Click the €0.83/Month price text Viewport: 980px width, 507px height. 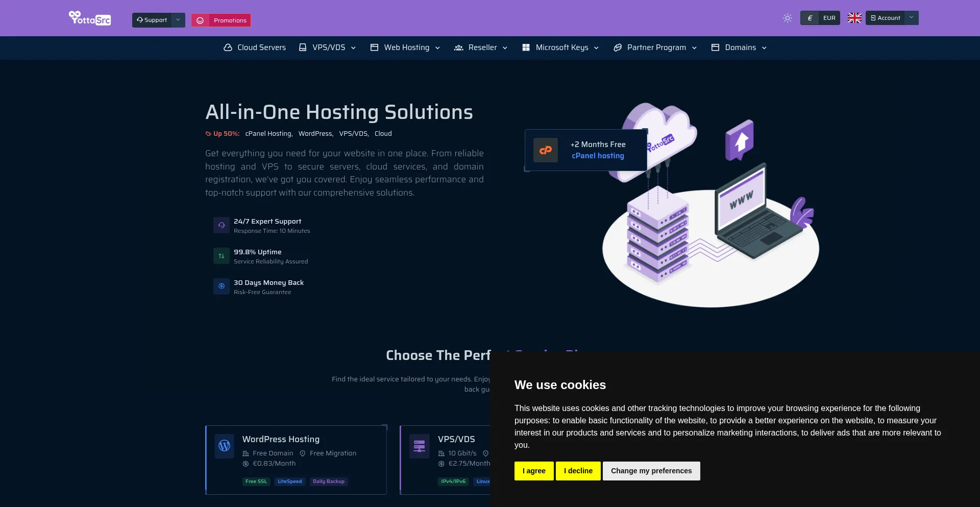pyautogui.click(x=274, y=464)
